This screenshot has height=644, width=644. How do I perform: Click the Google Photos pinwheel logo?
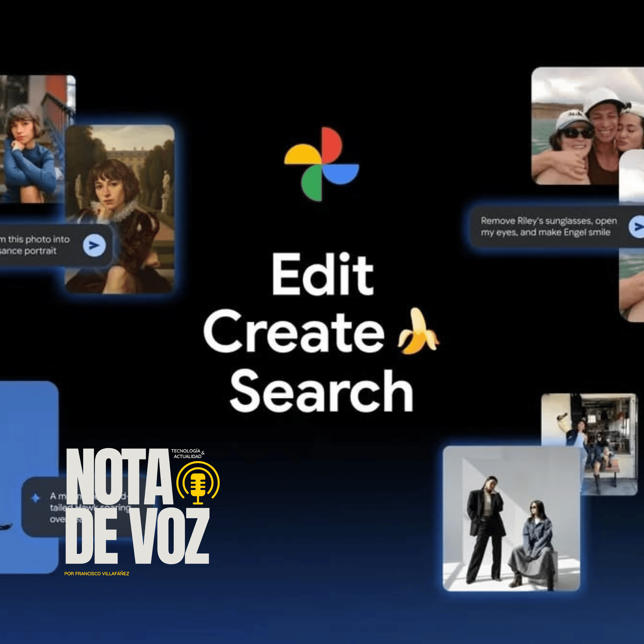click(321, 164)
